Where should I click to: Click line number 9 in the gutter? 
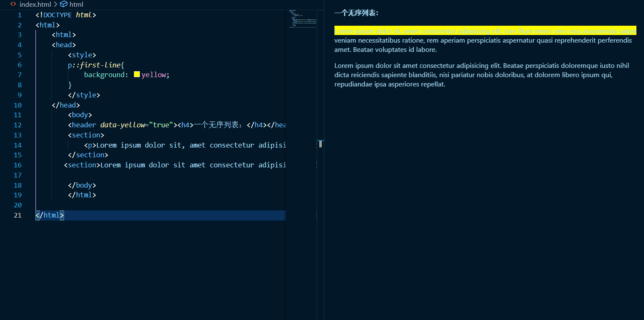click(x=19, y=95)
